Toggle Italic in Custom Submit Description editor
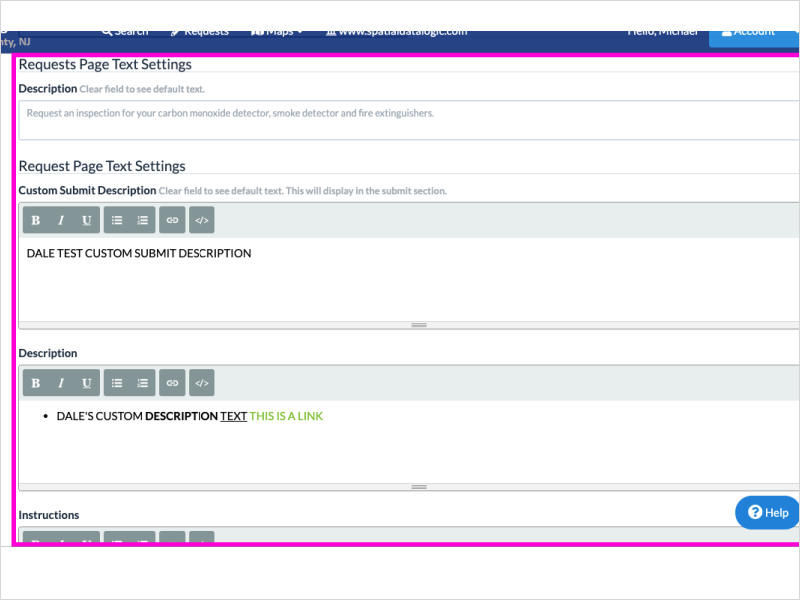 (x=61, y=220)
